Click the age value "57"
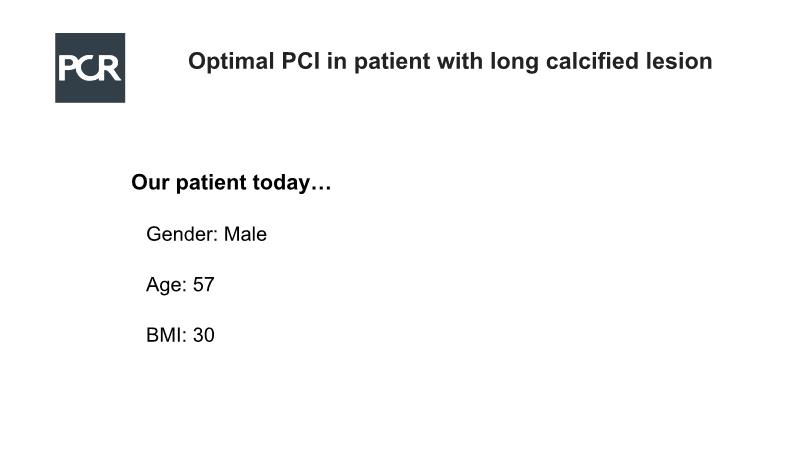This screenshot has height=450, width=800. [204, 285]
